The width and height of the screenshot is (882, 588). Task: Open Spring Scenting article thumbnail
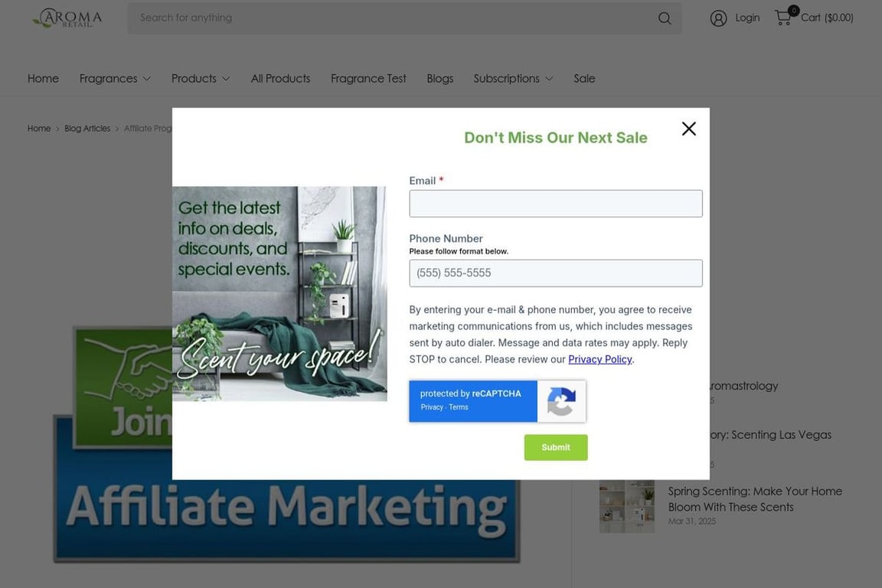click(x=626, y=506)
